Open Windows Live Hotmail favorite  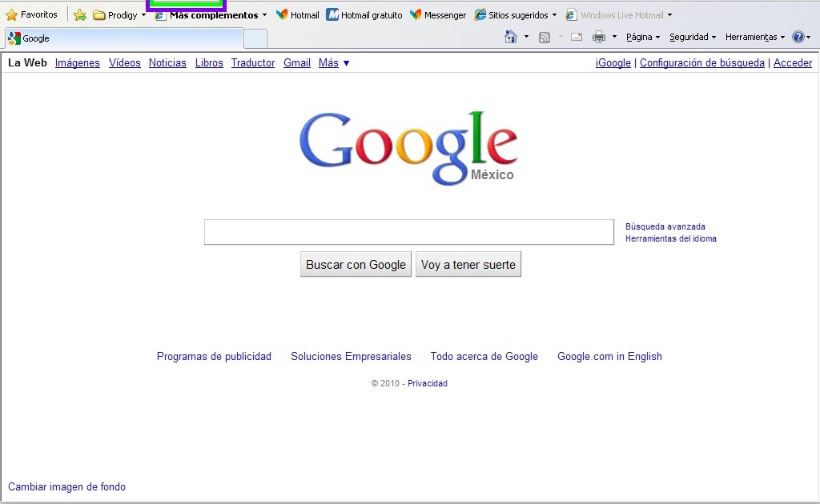[615, 15]
